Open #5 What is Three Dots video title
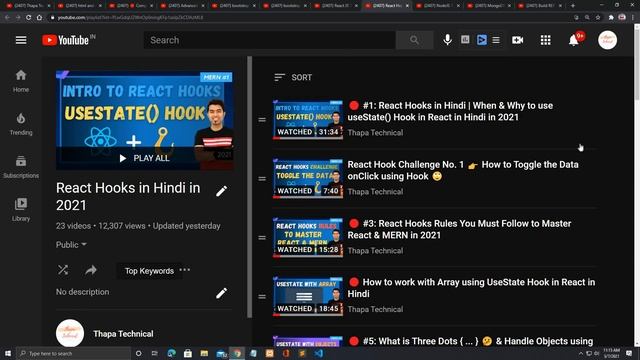 (471, 341)
